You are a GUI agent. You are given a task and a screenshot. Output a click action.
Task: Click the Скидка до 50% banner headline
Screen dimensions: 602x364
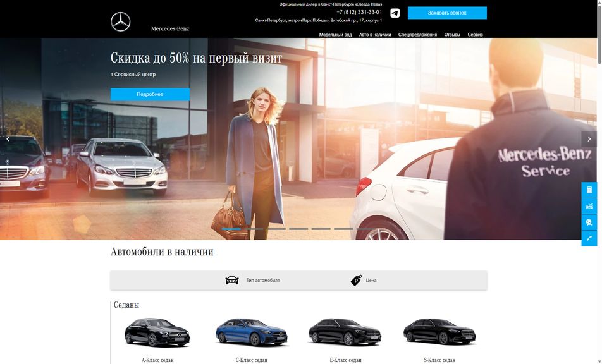[x=196, y=58]
